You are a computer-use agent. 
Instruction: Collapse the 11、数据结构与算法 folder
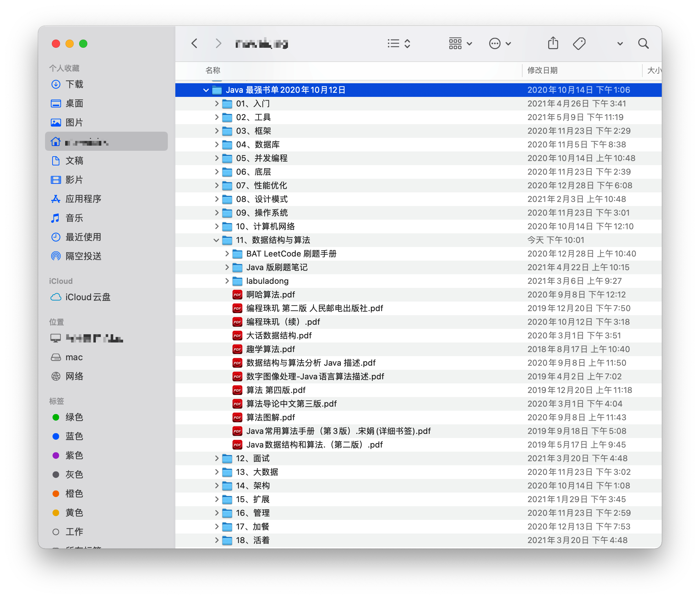coord(216,240)
